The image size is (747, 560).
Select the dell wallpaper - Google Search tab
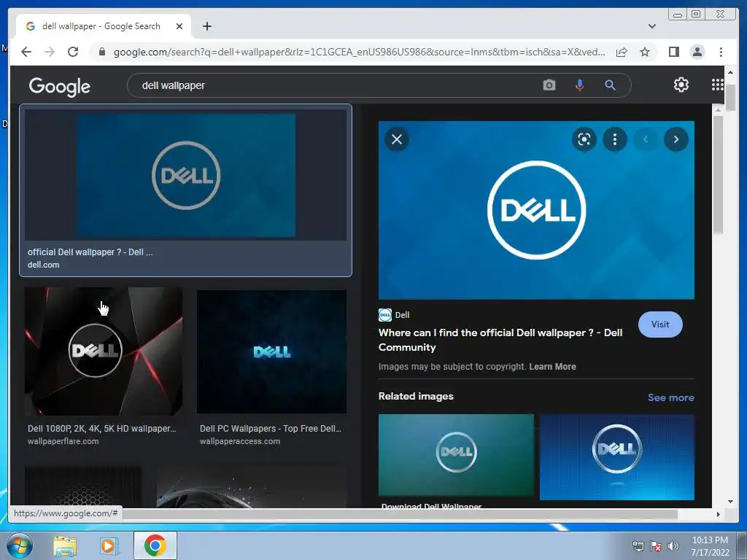pos(104,26)
